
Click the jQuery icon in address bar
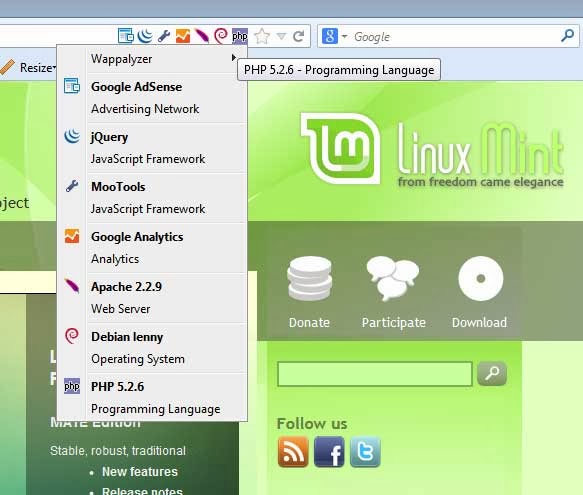[145, 36]
